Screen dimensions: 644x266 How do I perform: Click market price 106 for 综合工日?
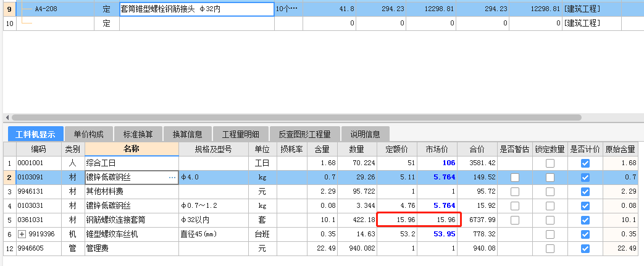coord(437,163)
